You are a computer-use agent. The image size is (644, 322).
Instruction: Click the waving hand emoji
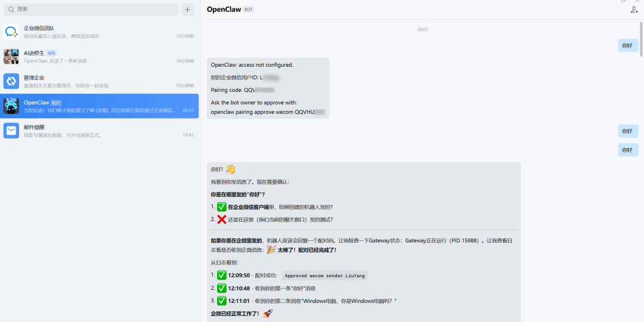(230, 169)
